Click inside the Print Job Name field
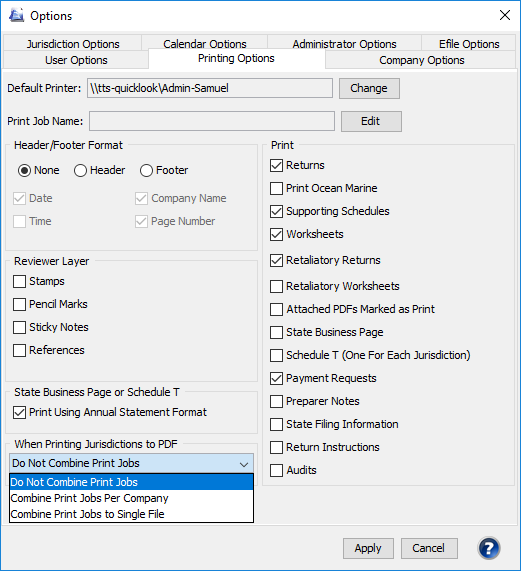Image resolution: width=521 pixels, height=571 pixels. pos(212,121)
